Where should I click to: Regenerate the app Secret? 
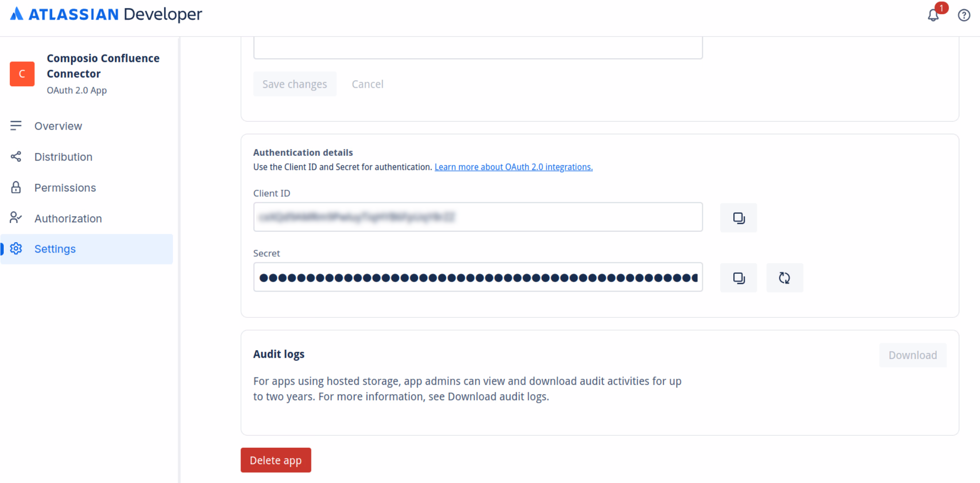point(784,278)
